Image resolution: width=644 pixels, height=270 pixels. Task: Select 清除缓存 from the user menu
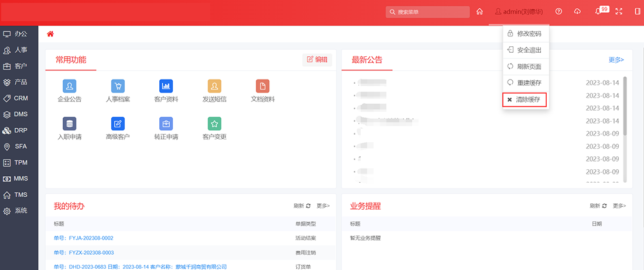click(x=525, y=100)
